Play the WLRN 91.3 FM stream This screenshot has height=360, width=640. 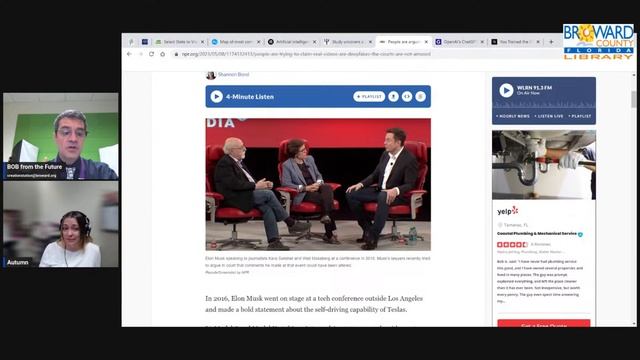pos(506,90)
